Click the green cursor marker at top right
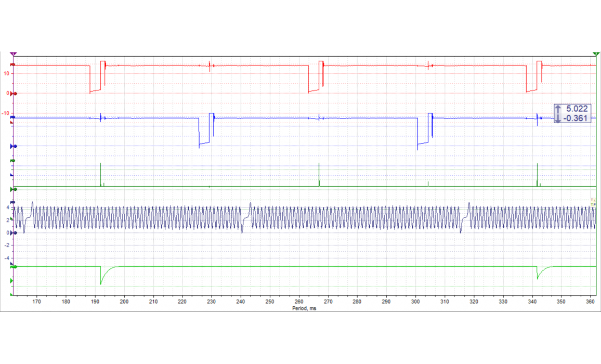601x364 pixels. [596, 54]
